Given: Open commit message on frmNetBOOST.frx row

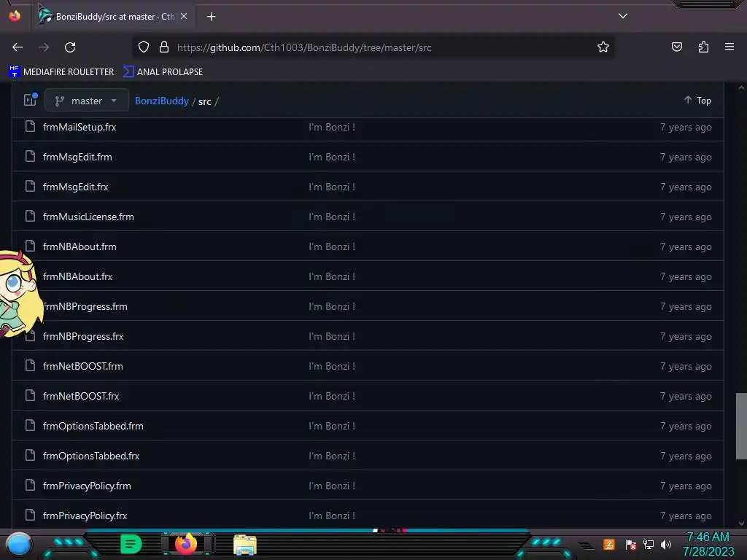Looking at the screenshot, I should pyautogui.click(x=332, y=396).
